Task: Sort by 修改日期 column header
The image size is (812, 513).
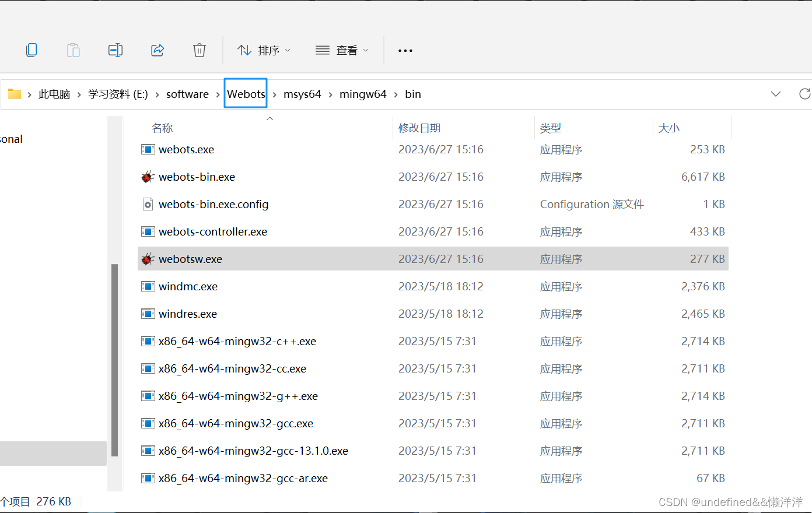Action: [x=419, y=128]
